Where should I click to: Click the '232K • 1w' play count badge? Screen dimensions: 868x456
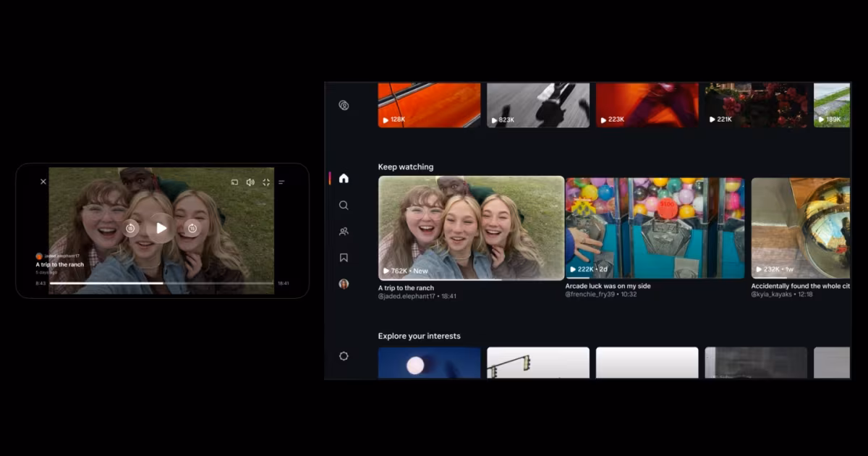(x=776, y=269)
